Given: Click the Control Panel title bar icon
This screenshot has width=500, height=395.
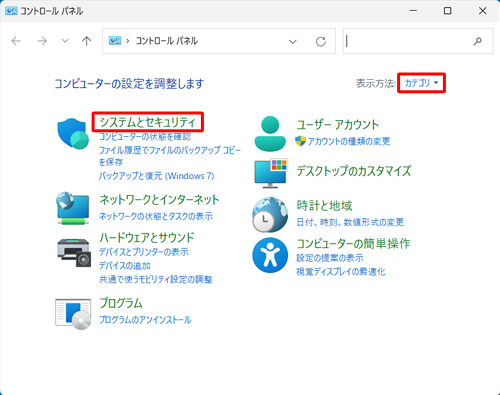Looking at the screenshot, I should point(11,11).
